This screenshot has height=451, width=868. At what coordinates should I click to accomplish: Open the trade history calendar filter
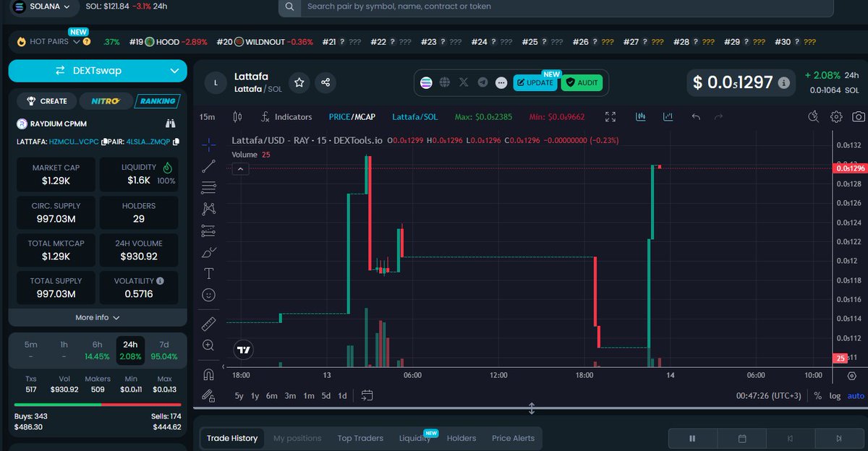[x=741, y=438]
